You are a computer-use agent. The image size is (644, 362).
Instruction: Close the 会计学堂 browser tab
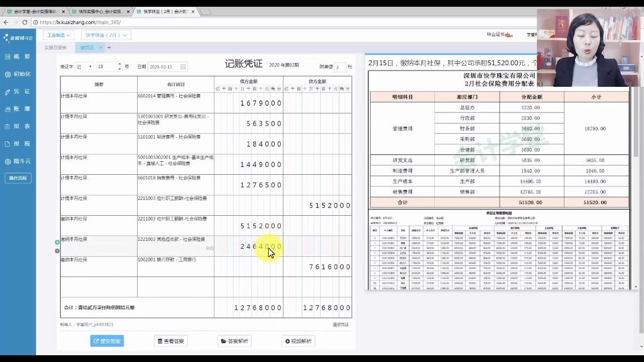63,11
